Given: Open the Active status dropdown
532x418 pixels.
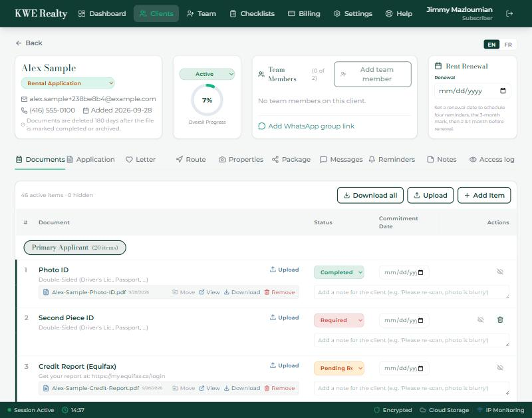Looking at the screenshot, I should click(207, 74).
